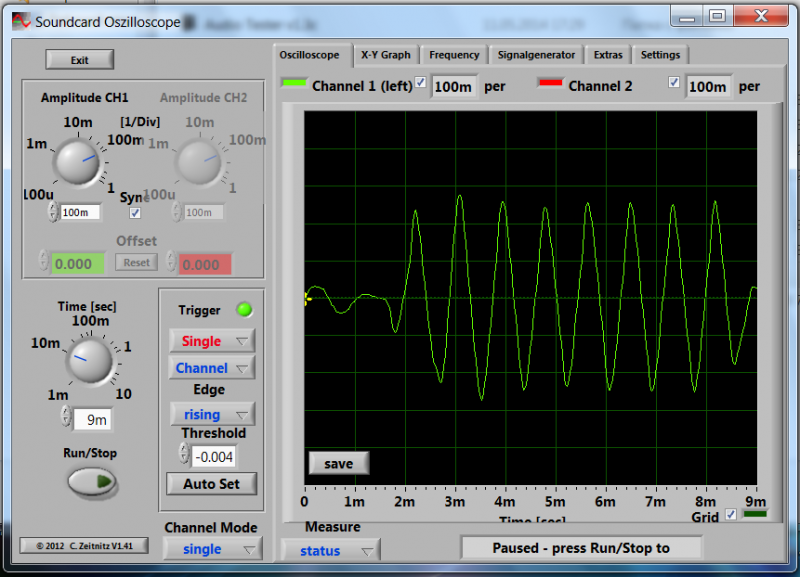
Task: Click the CH1 offset stepper arrows
Action: 44,260
